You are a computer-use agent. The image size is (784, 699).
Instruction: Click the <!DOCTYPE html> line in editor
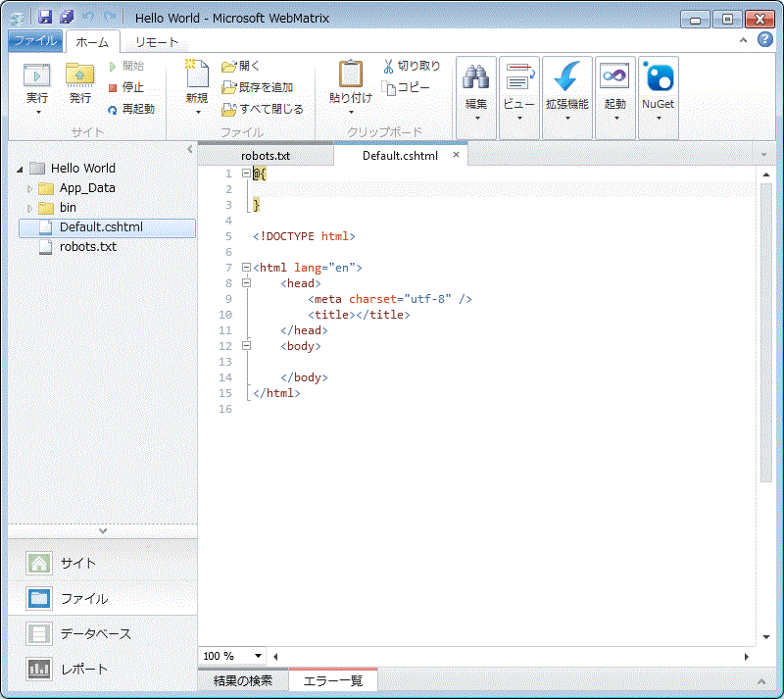(x=304, y=236)
